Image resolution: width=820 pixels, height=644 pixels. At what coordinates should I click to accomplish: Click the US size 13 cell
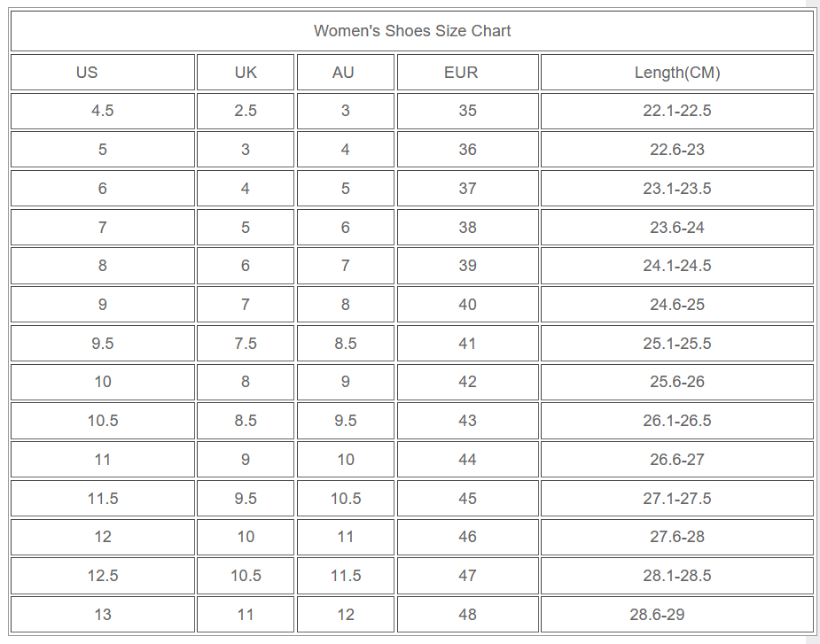[103, 615]
